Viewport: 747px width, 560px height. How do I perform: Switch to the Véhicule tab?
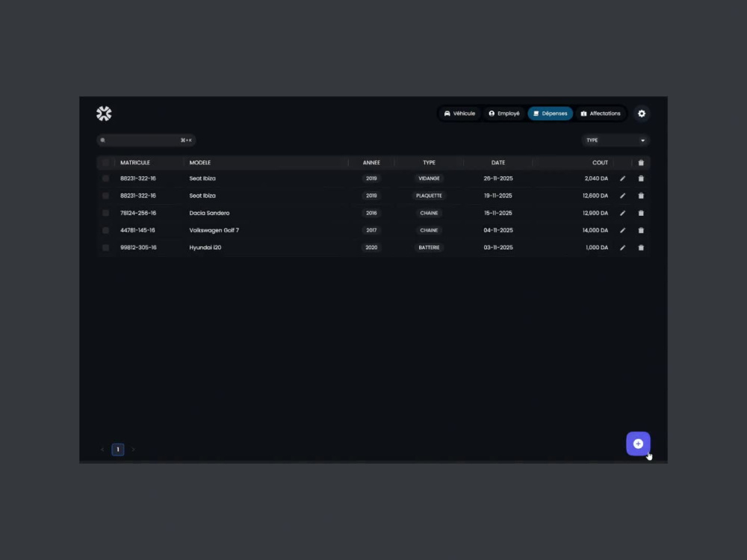pos(459,113)
